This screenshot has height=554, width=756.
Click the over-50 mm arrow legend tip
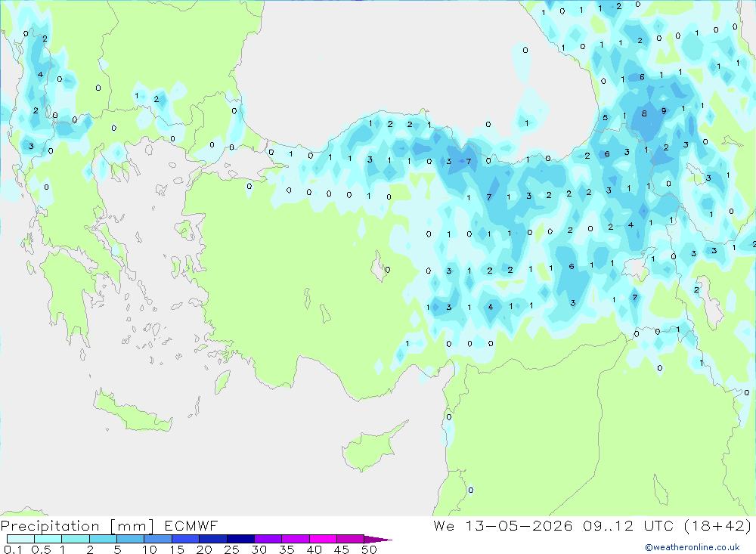point(377,539)
